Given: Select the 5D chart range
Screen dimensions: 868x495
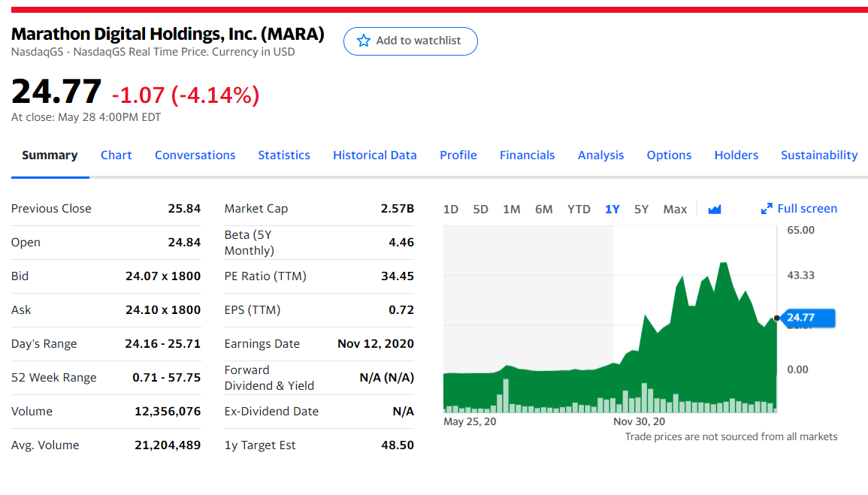Looking at the screenshot, I should click(480, 209).
